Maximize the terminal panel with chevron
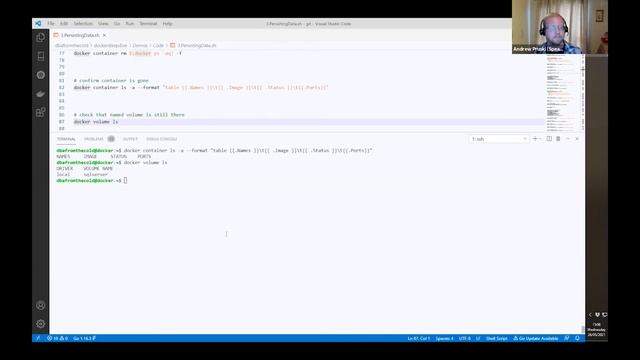 tap(567, 139)
